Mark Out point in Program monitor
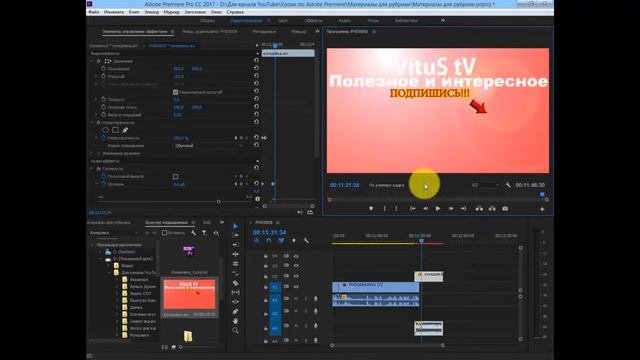 tap(396, 209)
